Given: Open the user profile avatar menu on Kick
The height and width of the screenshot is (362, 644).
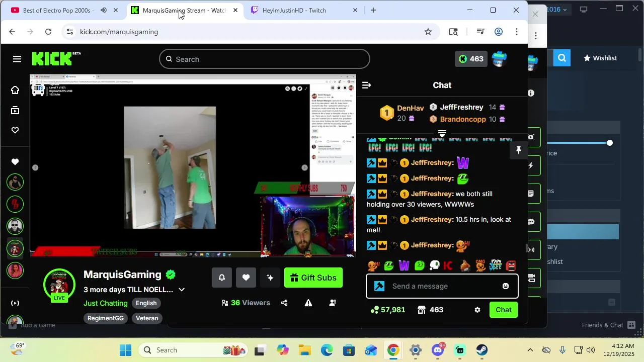Looking at the screenshot, I should click(x=499, y=59).
